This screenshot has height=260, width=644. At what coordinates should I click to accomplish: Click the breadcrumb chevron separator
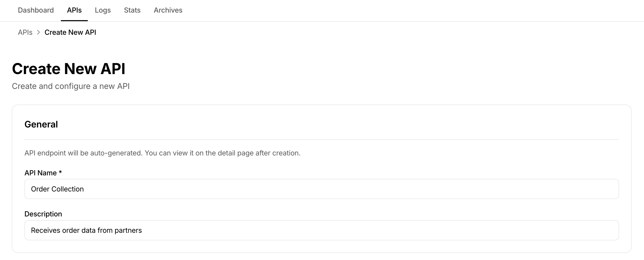(x=38, y=32)
